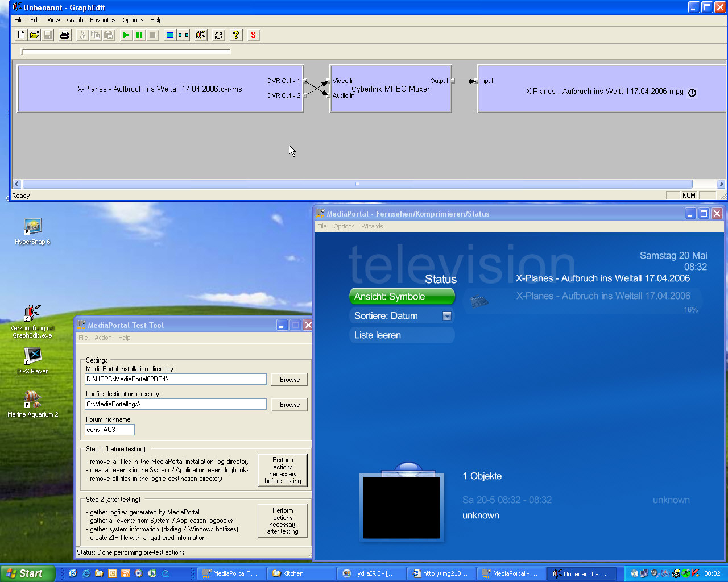Click the GraphEdit horizontal scrollbar right arrow

[x=721, y=184]
